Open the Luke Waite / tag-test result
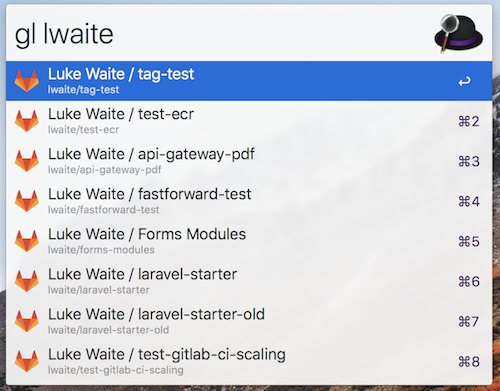The image size is (500, 391). (249, 81)
